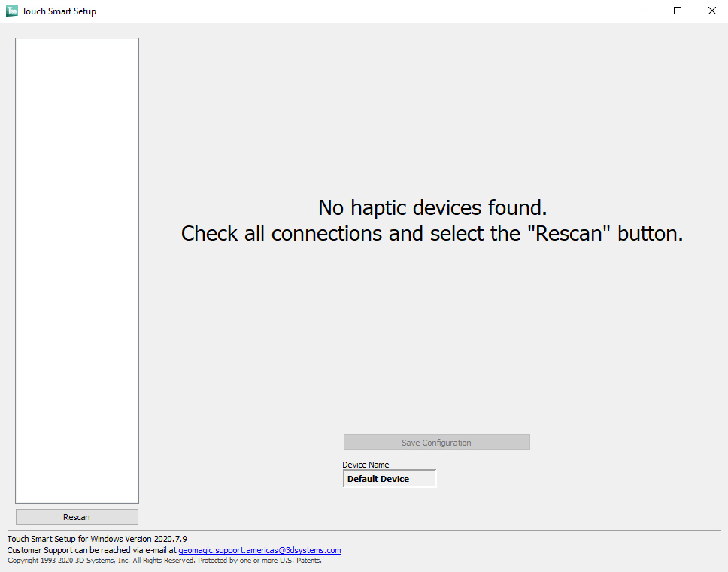Open the geomagic support email link

pyautogui.click(x=260, y=550)
